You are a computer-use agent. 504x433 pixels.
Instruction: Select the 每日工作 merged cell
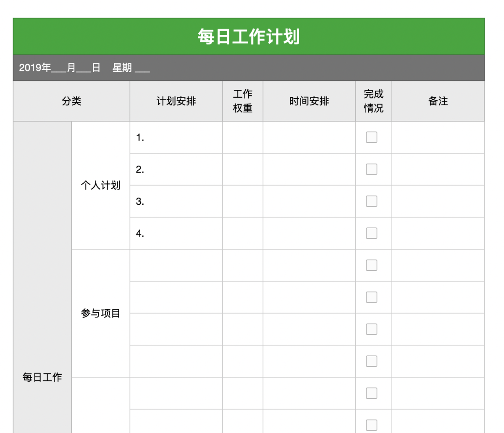(42, 377)
